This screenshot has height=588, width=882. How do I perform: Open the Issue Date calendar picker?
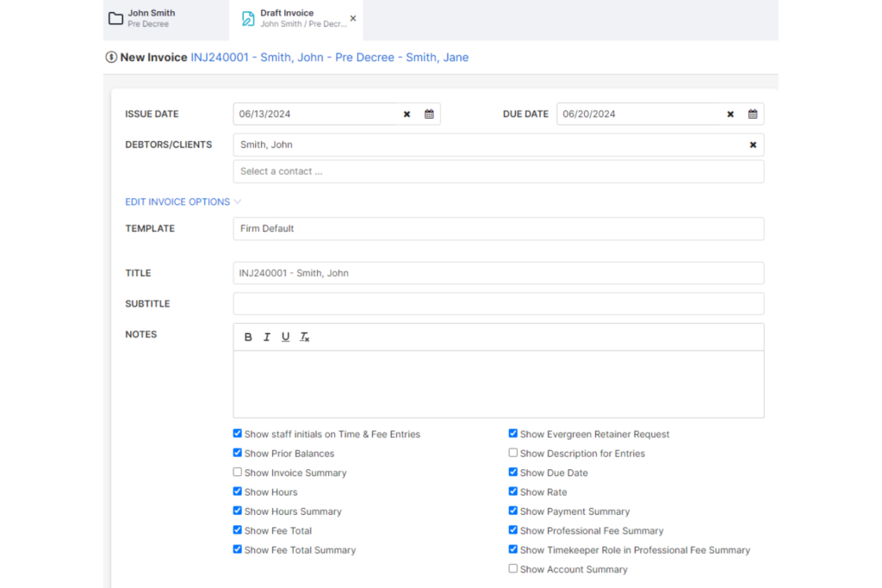coord(429,115)
